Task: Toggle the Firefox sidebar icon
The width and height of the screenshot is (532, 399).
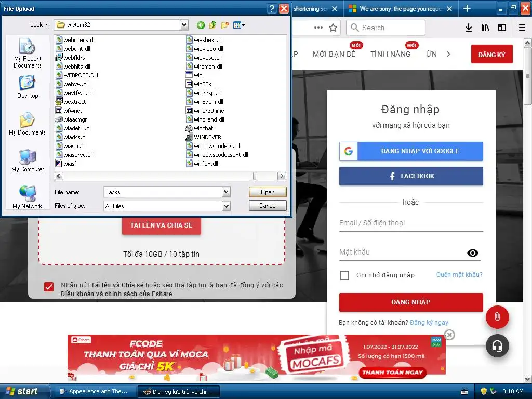Action: pyautogui.click(x=502, y=28)
